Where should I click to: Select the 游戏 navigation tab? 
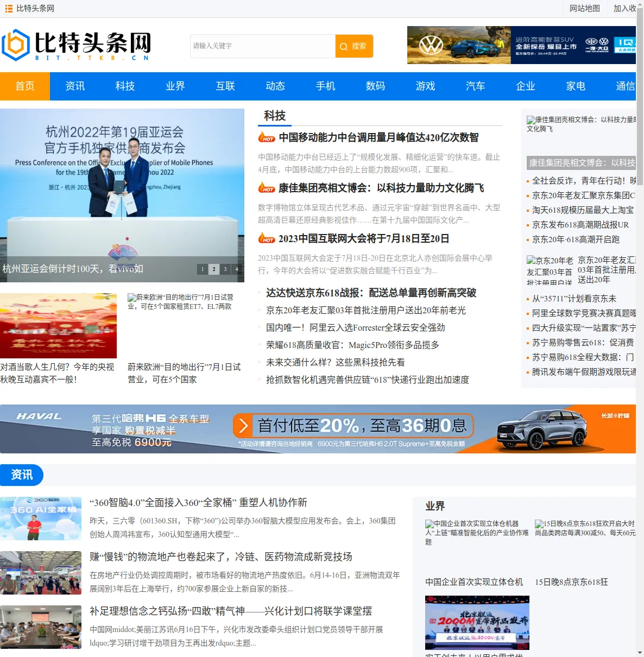coord(426,86)
